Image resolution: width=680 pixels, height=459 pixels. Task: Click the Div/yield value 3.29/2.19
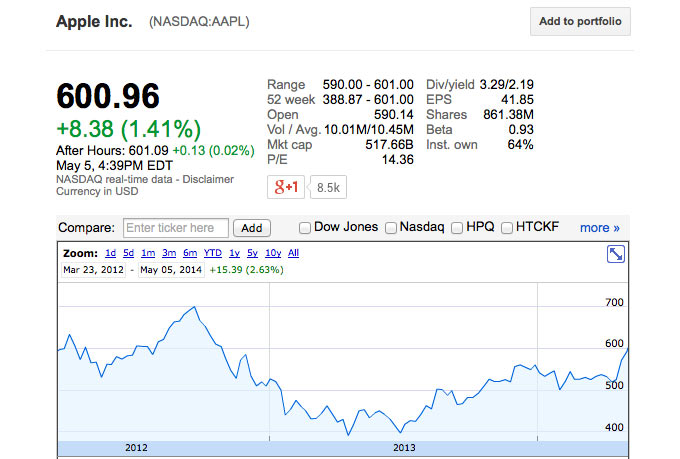point(507,84)
